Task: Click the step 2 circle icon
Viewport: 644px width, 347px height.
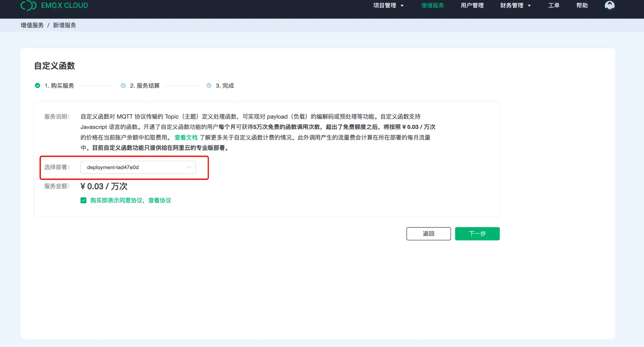Action: 123,85
